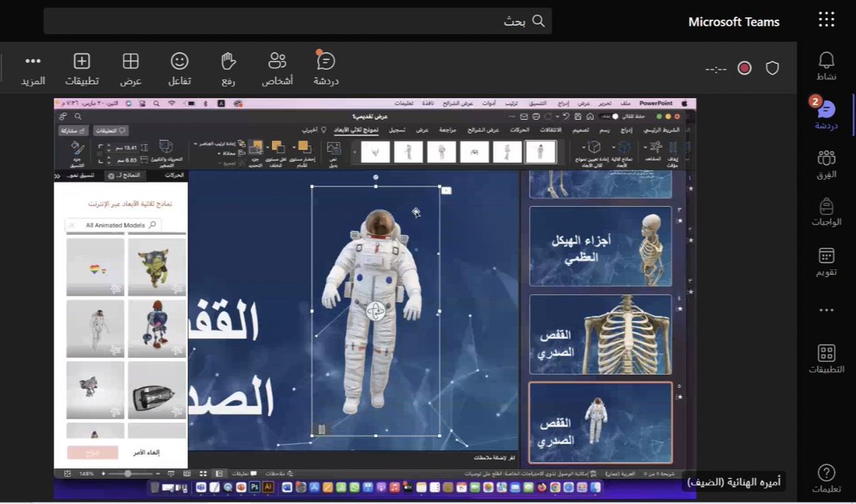Toggle Bluetooth from the Mac menu bar
Image resolution: width=856 pixels, height=504 pixels.
click(205, 103)
